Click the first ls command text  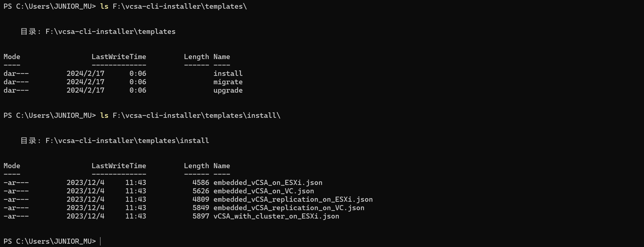174,6
